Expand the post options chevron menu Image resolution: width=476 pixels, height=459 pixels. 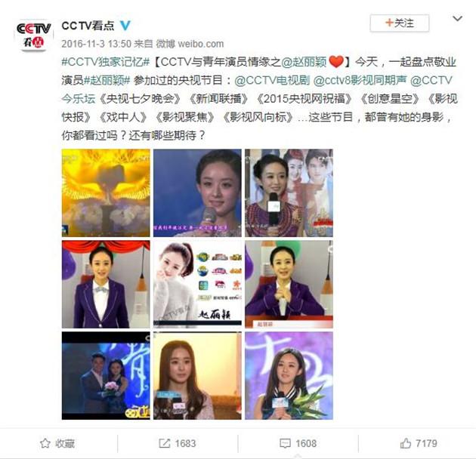click(x=457, y=19)
